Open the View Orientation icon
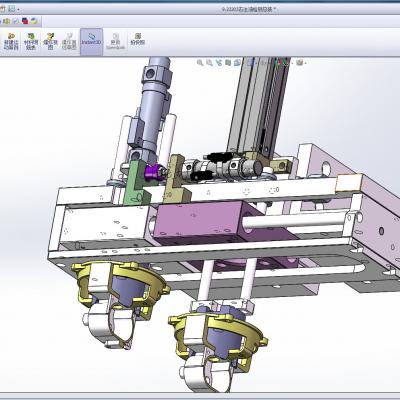 pos(237,62)
